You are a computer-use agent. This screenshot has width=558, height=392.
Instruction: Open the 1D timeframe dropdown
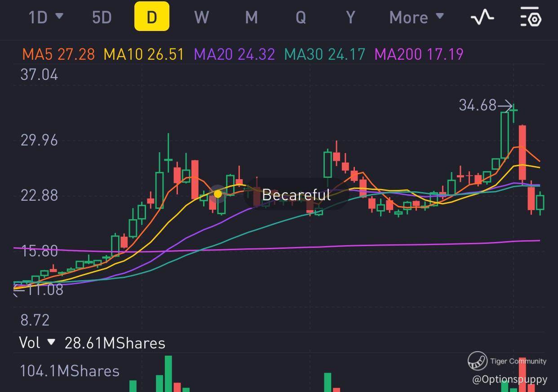coord(46,17)
